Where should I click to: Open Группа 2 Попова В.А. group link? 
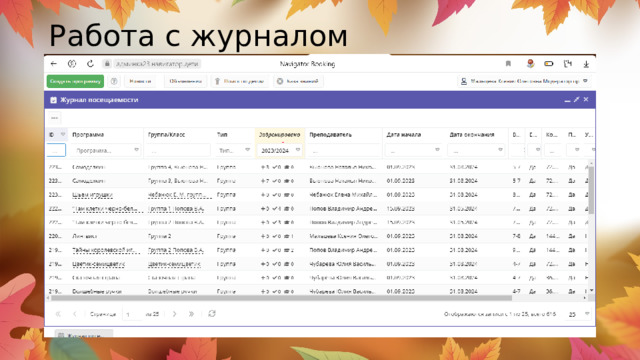point(176,250)
